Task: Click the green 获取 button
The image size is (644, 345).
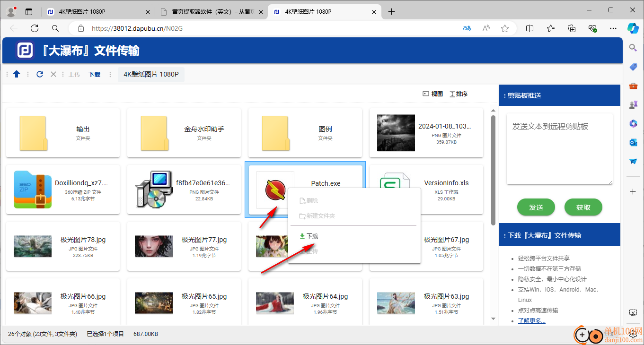Action: click(583, 207)
